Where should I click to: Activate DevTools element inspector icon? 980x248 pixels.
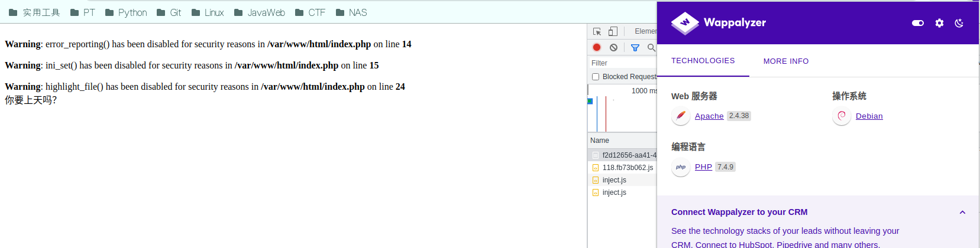tap(597, 31)
